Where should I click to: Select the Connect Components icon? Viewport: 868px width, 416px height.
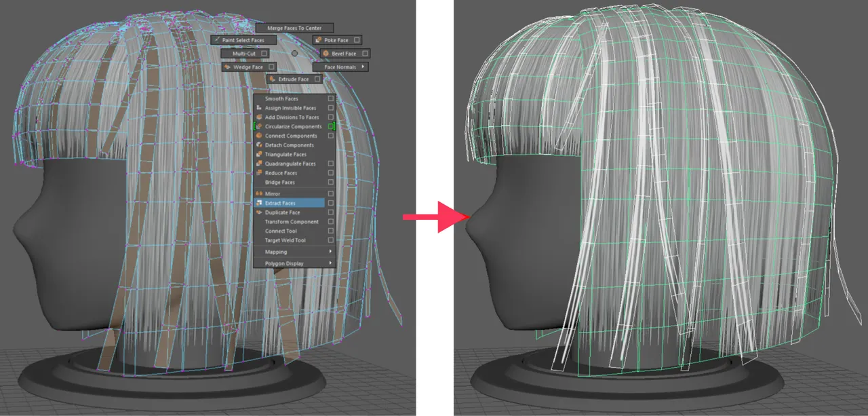click(x=258, y=136)
